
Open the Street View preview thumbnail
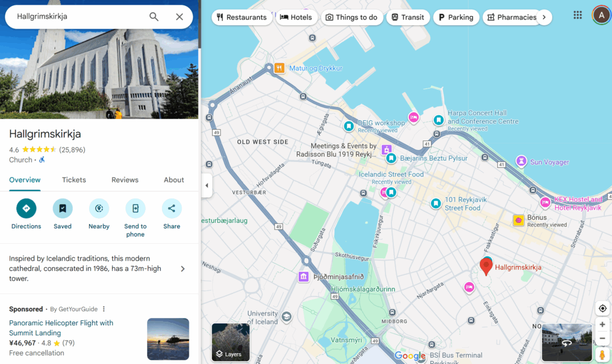pos(567,342)
